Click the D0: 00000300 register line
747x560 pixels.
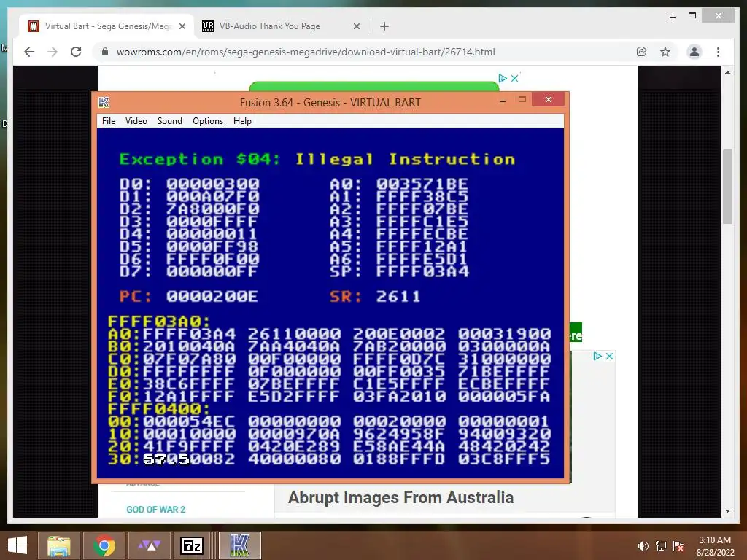pyautogui.click(x=189, y=184)
